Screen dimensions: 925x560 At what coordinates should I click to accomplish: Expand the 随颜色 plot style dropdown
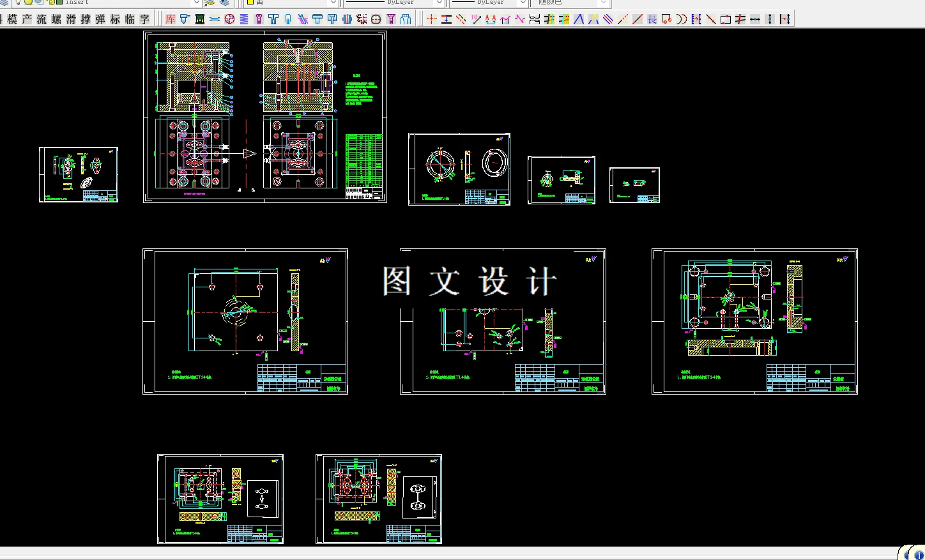[x=603, y=3]
